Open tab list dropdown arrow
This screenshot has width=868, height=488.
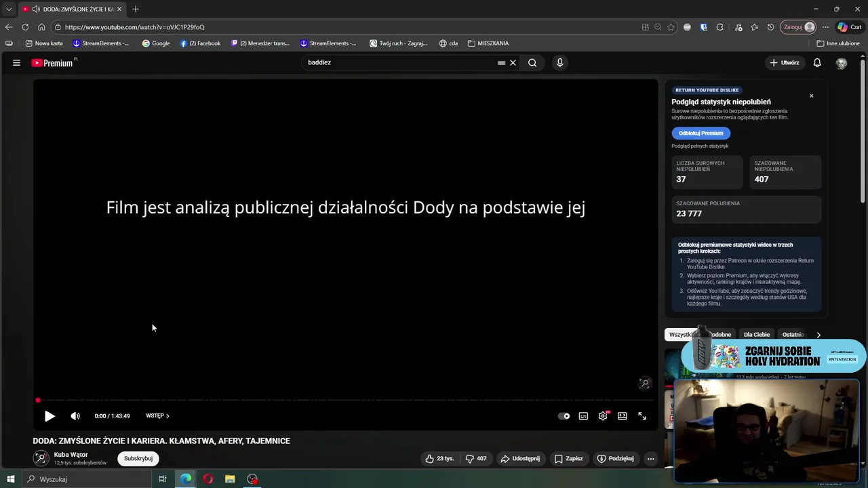pyautogui.click(x=8, y=9)
